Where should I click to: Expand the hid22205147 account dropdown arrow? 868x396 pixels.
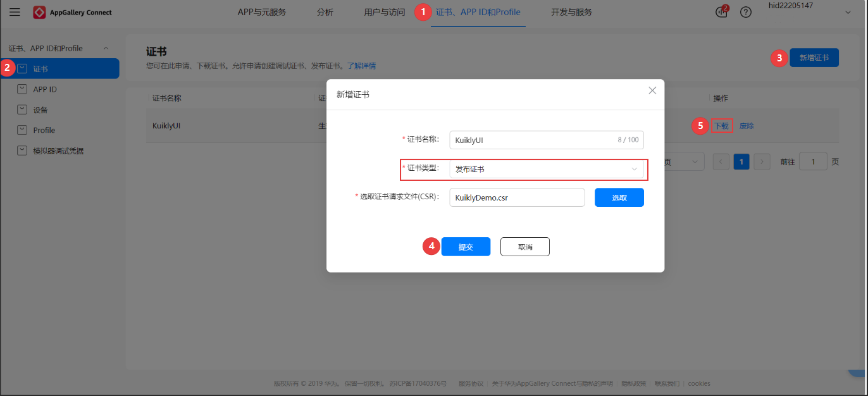(848, 12)
